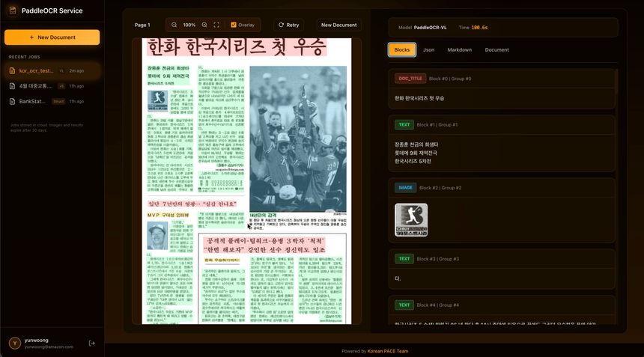Click the MVP player portrait in preview

158,236
